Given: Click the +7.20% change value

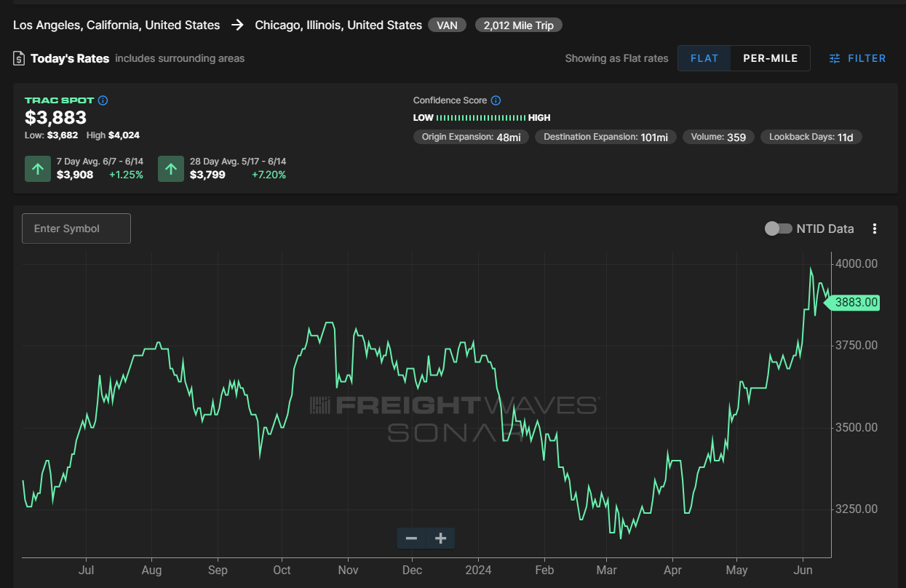Looking at the screenshot, I should 269,175.
